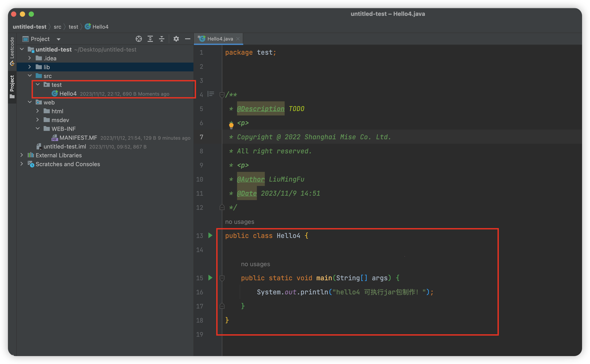The image size is (590, 364).
Task: Open the Leetcode side tool window
Action: pos(12,51)
